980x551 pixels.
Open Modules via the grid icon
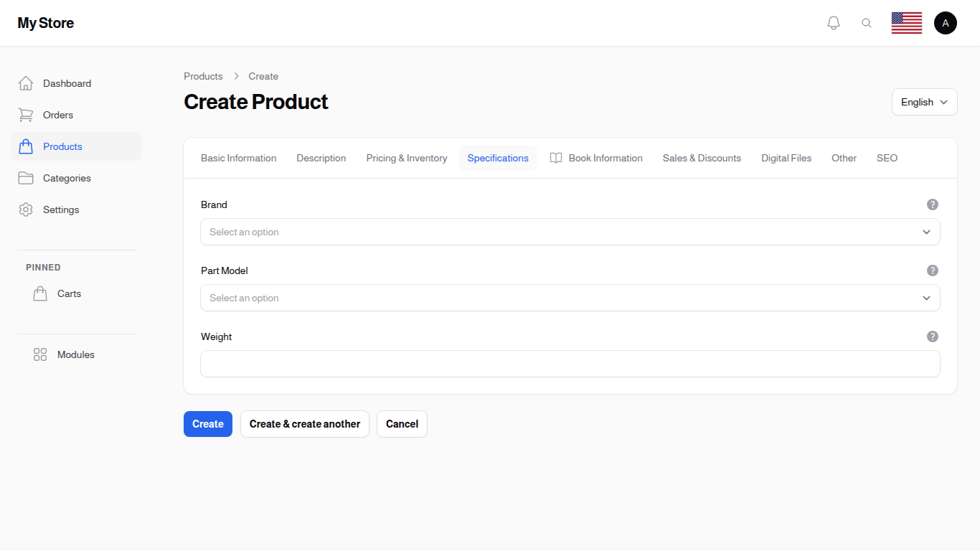point(40,354)
